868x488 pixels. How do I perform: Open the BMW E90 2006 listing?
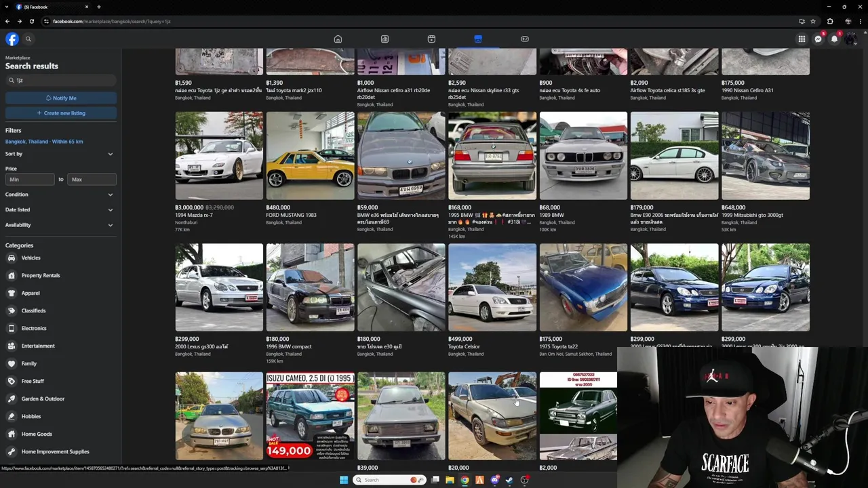(674, 156)
